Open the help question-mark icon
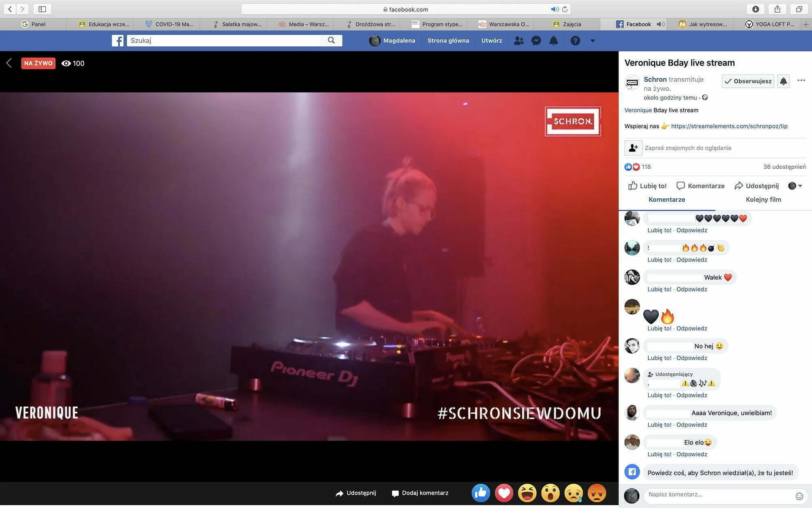This screenshot has height=508, width=812. (575, 41)
